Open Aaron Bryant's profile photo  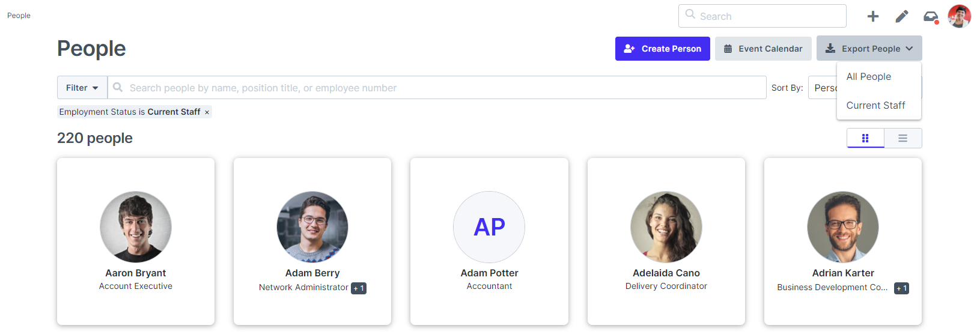(136, 227)
